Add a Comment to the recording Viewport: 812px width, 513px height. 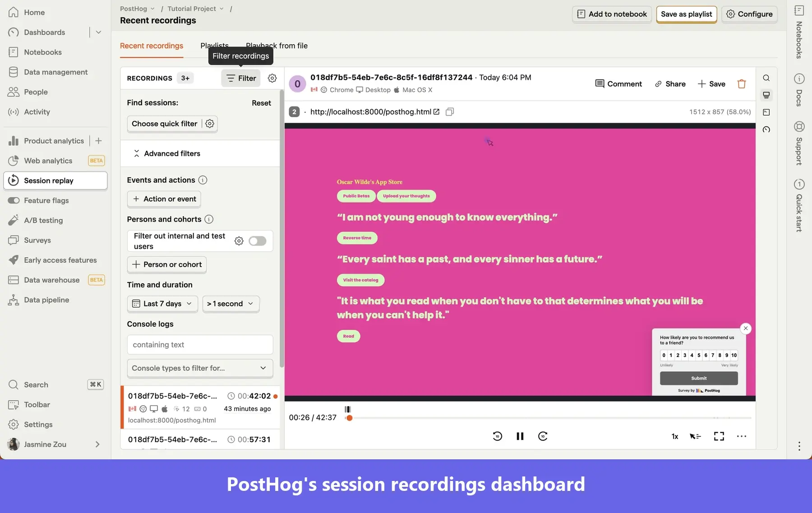(x=618, y=84)
